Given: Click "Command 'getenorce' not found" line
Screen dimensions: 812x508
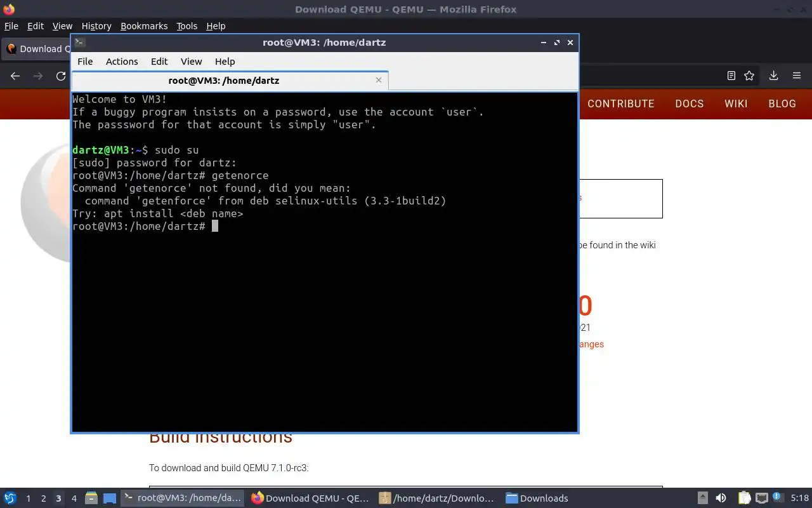Looking at the screenshot, I should coord(211,188).
